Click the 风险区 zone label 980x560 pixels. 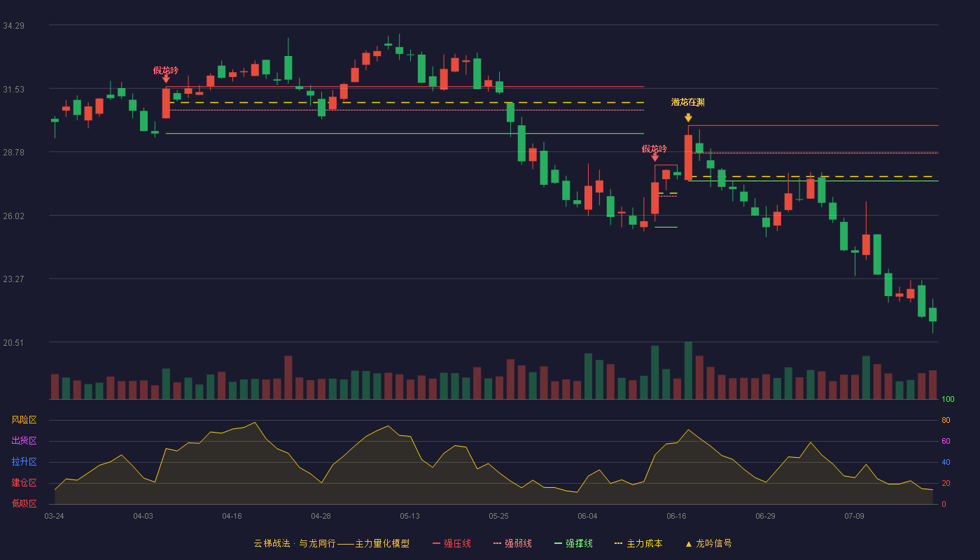click(24, 420)
